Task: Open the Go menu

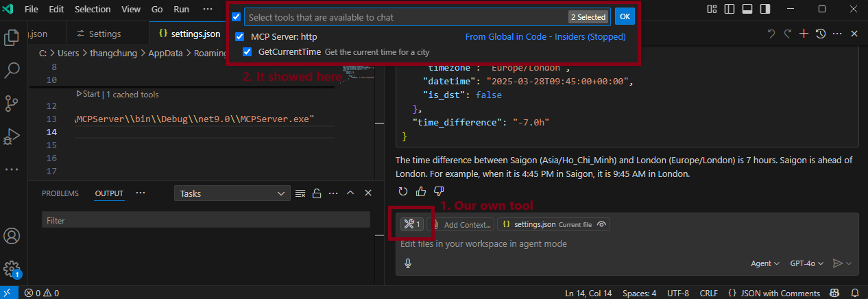Action: pos(157,10)
